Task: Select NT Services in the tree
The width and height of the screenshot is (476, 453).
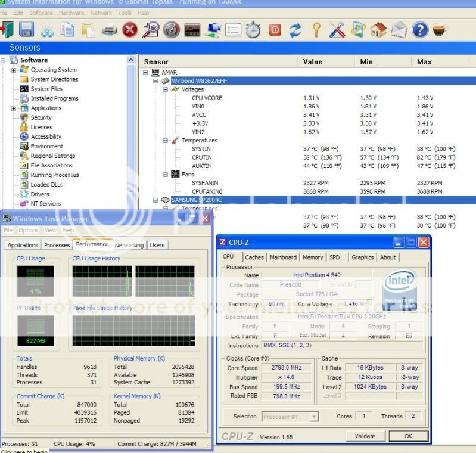Action: [x=46, y=204]
